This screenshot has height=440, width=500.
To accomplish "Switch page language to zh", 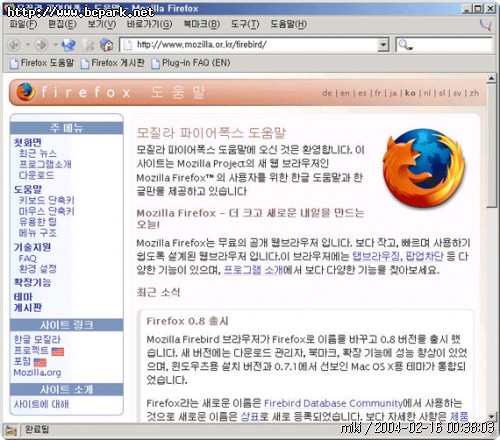I will coord(474,93).
